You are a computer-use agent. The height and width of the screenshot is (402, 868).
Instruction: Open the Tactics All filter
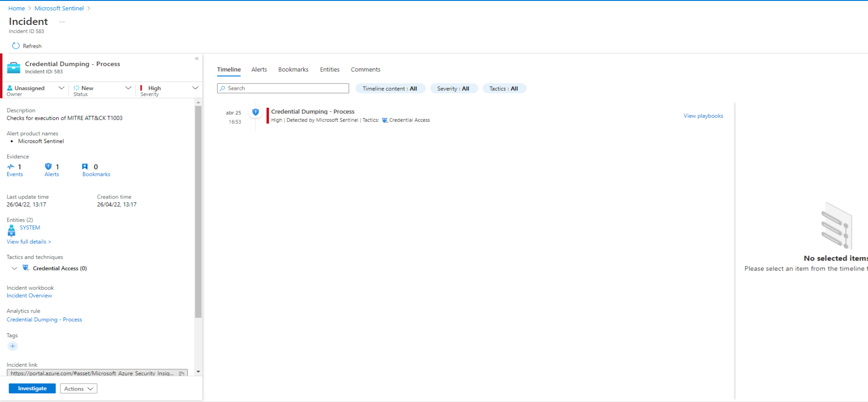[504, 88]
